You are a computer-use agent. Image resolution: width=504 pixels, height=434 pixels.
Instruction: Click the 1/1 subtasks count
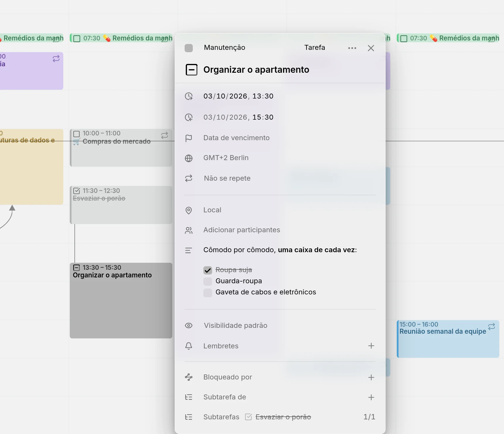tap(369, 417)
